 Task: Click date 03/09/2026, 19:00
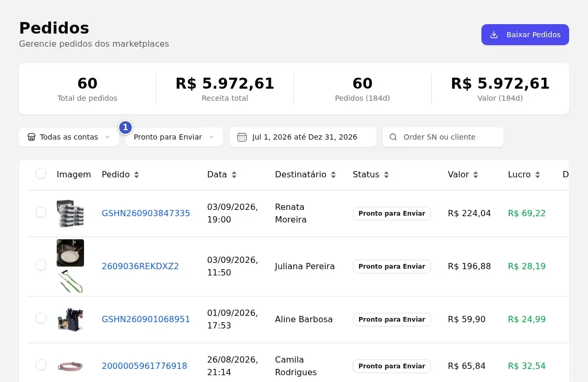point(233,214)
